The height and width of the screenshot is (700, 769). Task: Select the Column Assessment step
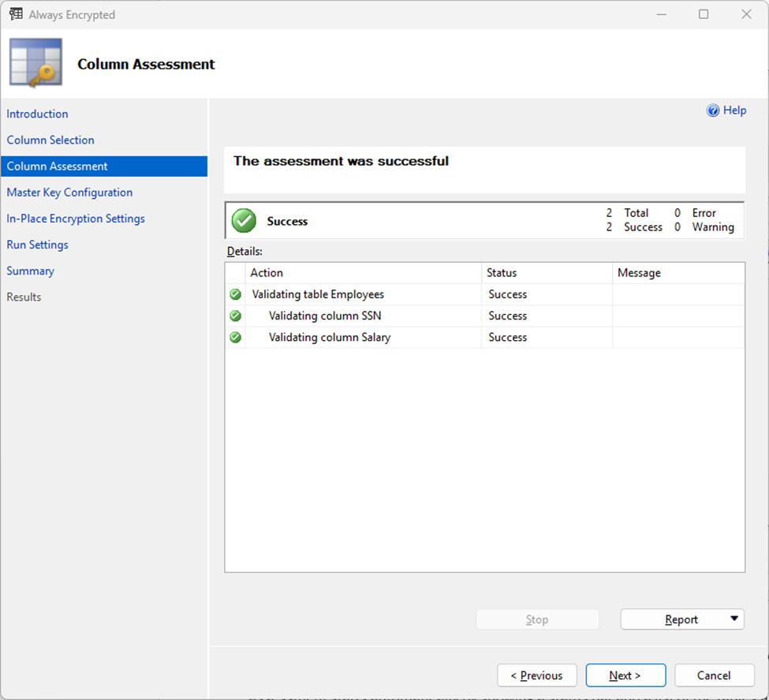pos(104,167)
